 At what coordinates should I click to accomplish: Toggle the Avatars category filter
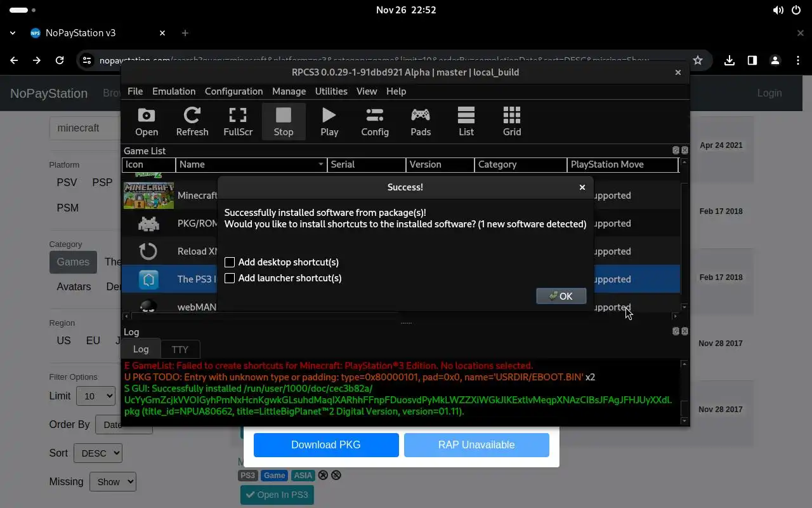(74, 286)
